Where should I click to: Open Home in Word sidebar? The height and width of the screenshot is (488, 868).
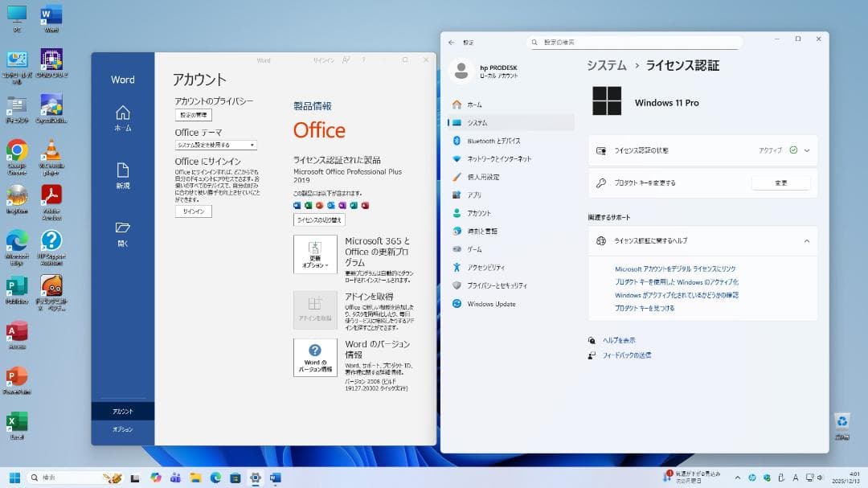click(122, 118)
